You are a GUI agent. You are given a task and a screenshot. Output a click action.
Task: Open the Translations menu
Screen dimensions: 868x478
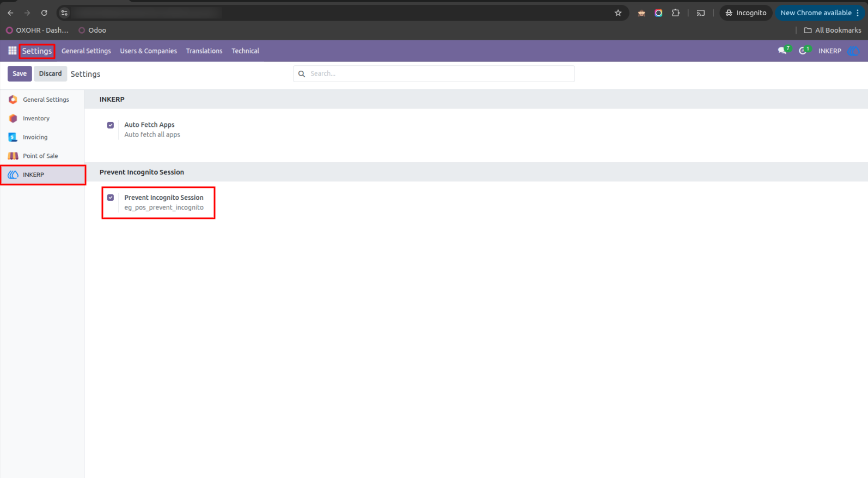click(204, 51)
